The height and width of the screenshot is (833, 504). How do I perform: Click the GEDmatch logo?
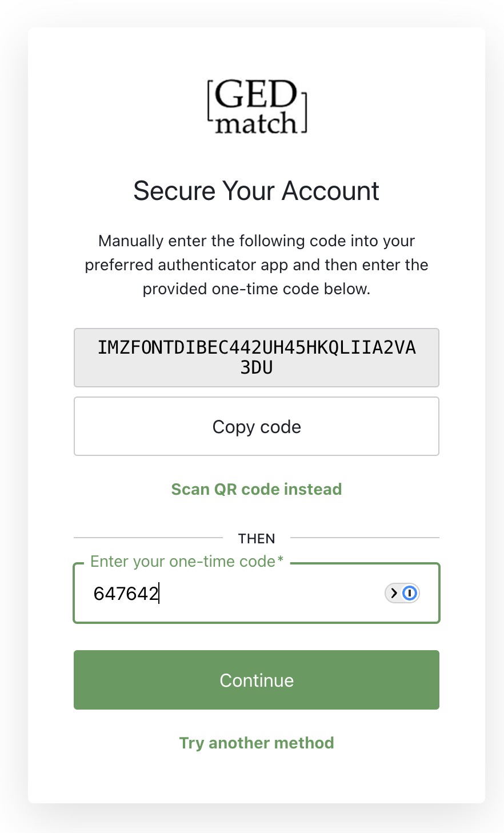point(257,107)
